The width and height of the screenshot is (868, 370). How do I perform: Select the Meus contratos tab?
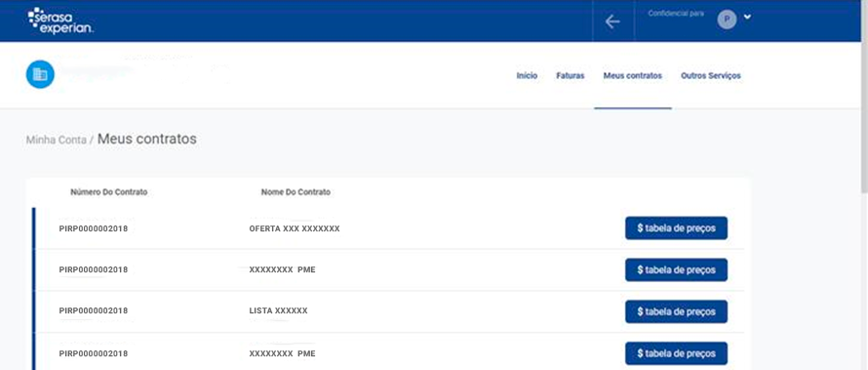(x=632, y=76)
